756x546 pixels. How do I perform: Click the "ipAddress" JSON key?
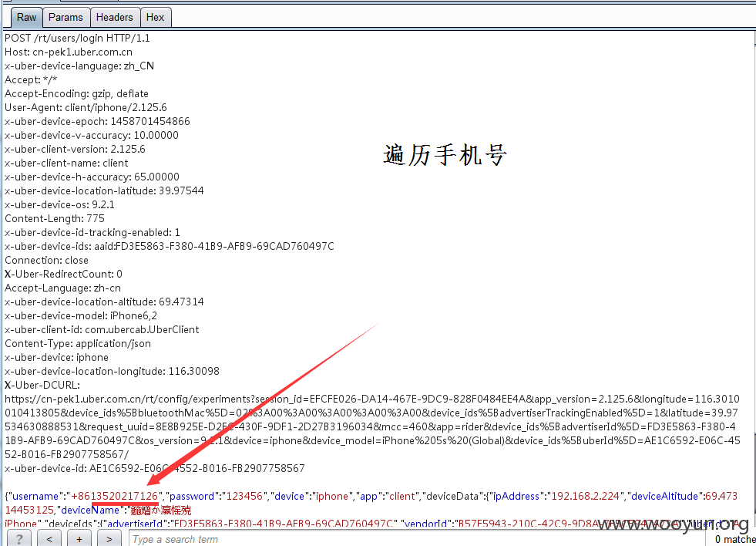point(516,497)
